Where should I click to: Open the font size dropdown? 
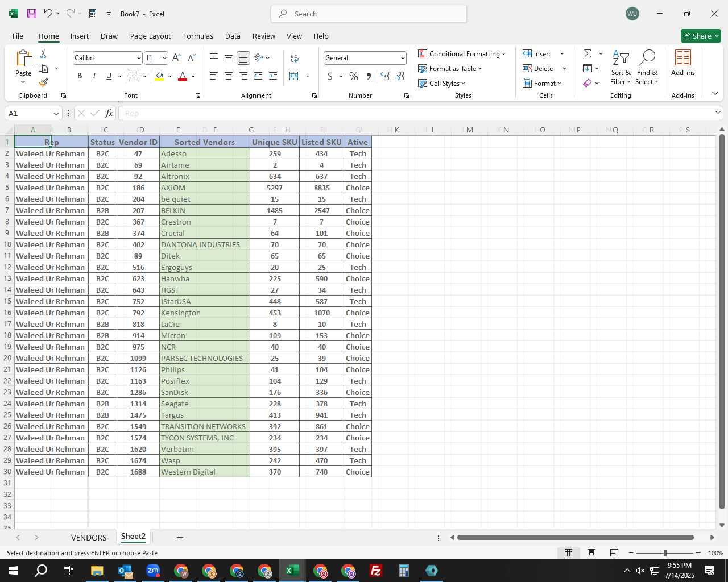pyautogui.click(x=164, y=58)
